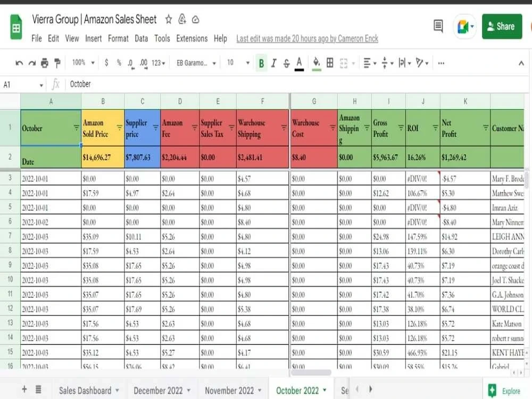Open the Data menu
Image resolution: width=532 pixels, height=399 pixels.
coord(141,39)
